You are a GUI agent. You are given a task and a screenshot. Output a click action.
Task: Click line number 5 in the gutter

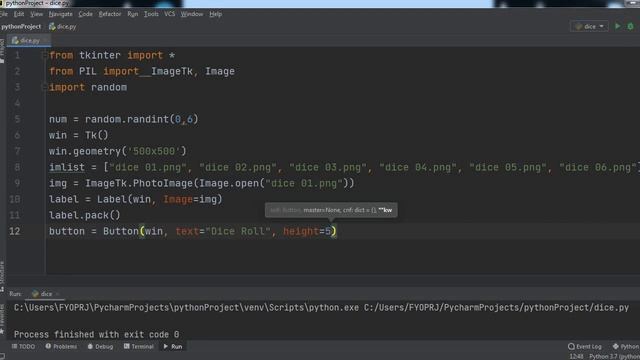(17, 119)
